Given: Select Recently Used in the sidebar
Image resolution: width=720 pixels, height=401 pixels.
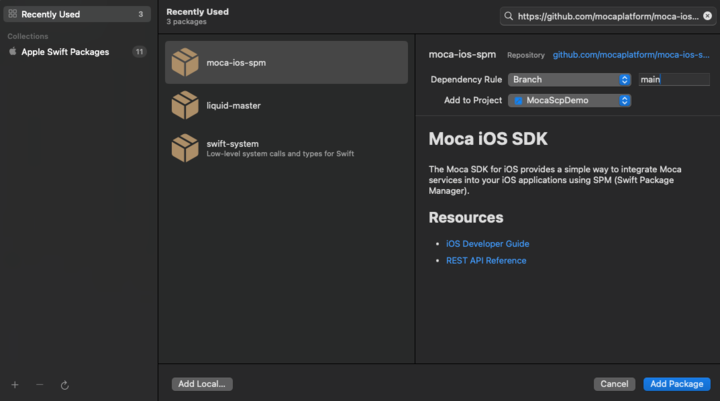Looking at the screenshot, I should point(77,14).
